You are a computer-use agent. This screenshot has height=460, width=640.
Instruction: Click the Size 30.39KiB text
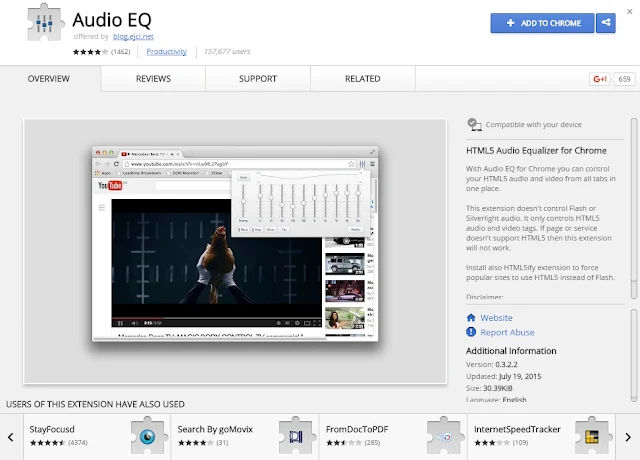tap(489, 388)
